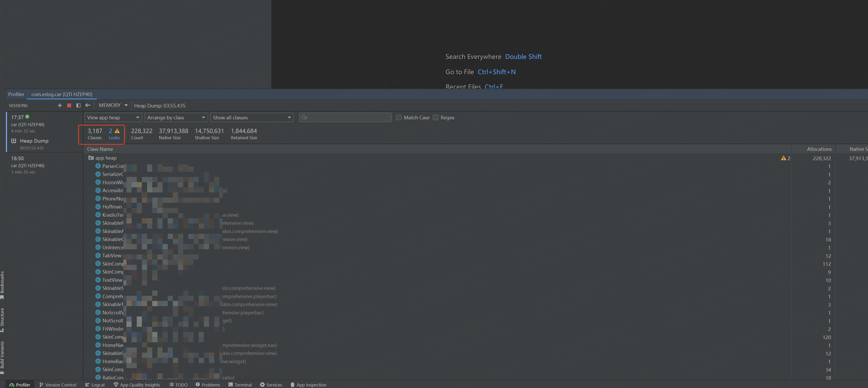Open the Terminal tool window
Screen dimensions: 868x388
(x=240, y=385)
